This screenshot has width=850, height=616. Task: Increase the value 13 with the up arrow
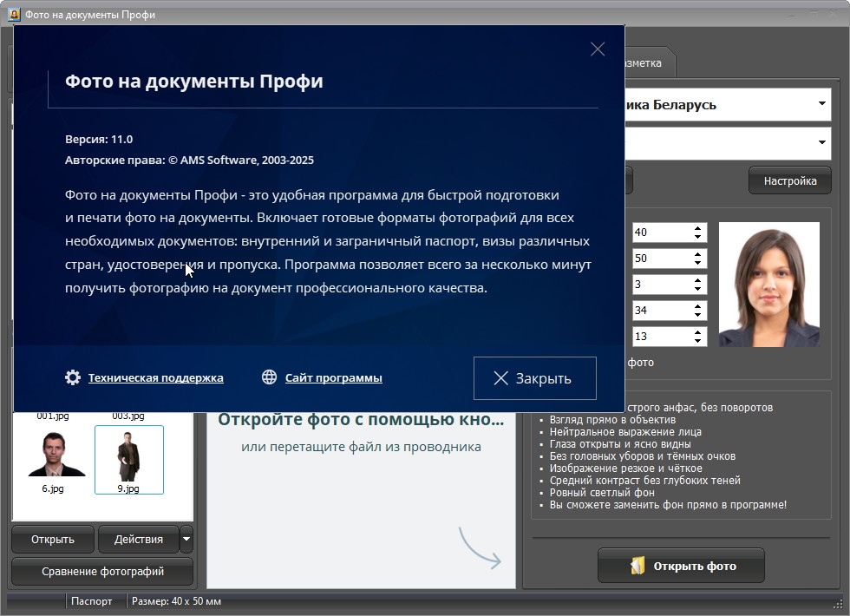click(x=697, y=331)
